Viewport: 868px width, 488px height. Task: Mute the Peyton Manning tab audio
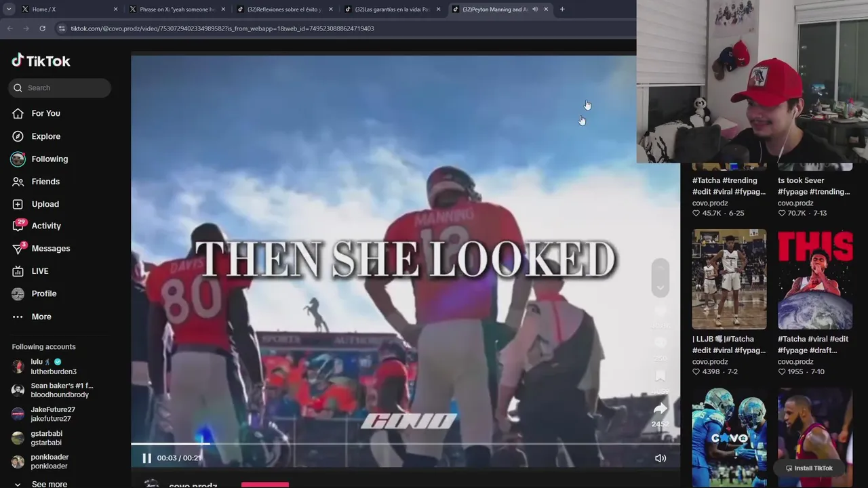tap(535, 9)
